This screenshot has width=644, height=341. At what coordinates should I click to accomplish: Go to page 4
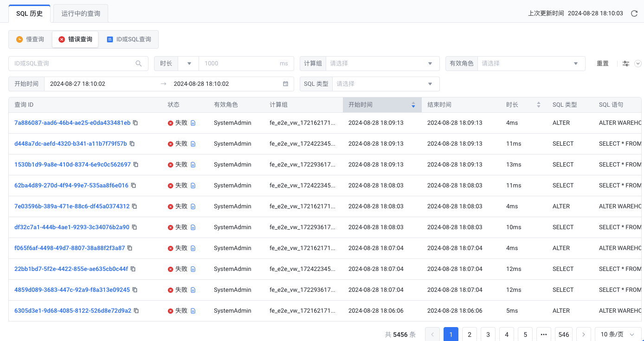click(x=507, y=335)
